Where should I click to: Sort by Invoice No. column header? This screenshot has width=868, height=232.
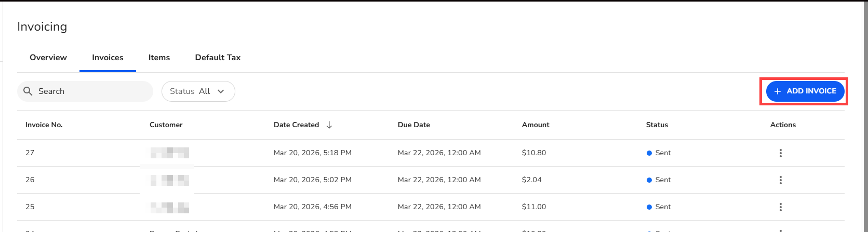(x=44, y=125)
